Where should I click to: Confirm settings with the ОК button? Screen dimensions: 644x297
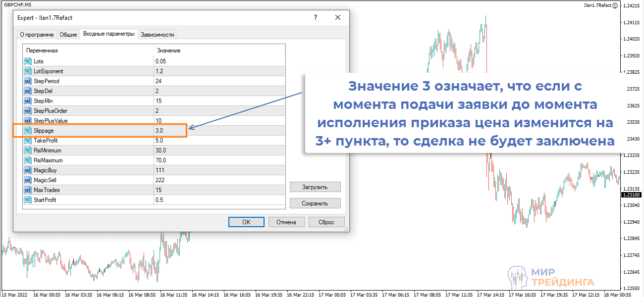[x=246, y=222]
